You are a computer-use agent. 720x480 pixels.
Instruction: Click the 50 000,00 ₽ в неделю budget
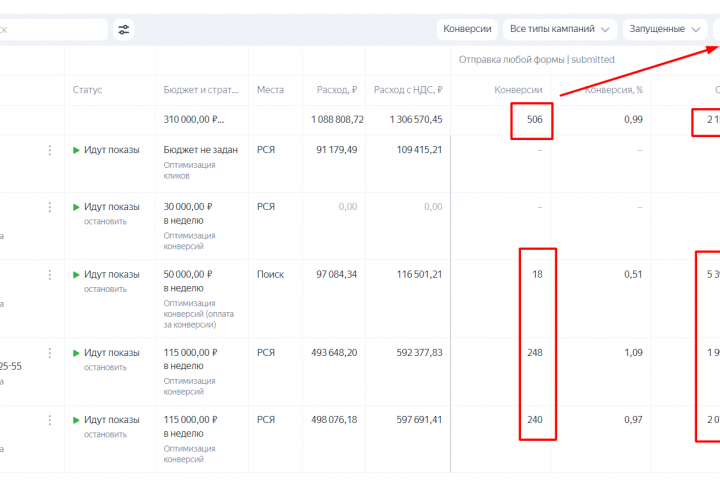[188, 281]
